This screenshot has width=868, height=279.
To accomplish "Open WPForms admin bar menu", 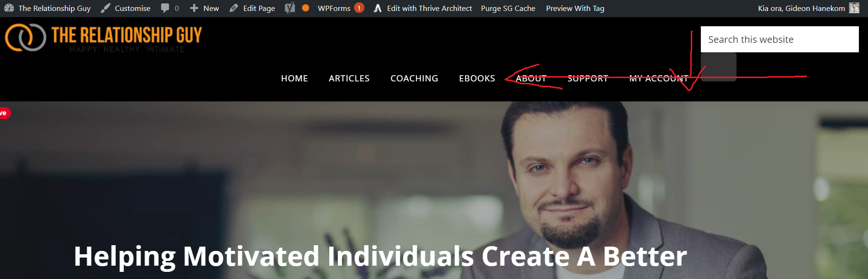I will click(334, 8).
